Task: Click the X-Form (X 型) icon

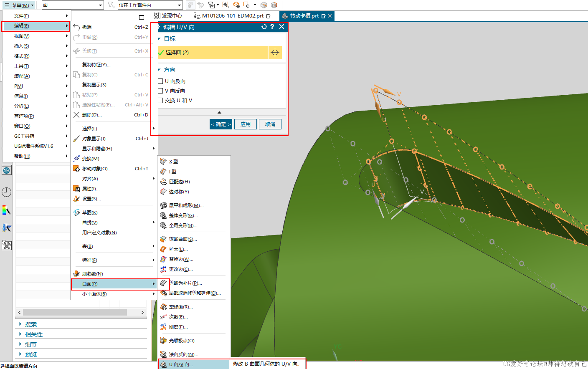Action: pos(163,162)
